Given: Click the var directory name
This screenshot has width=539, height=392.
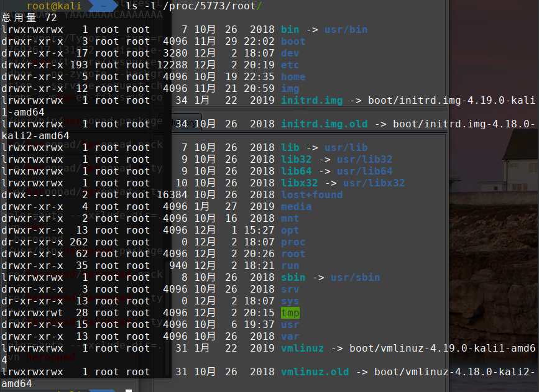Looking at the screenshot, I should 290,336.
